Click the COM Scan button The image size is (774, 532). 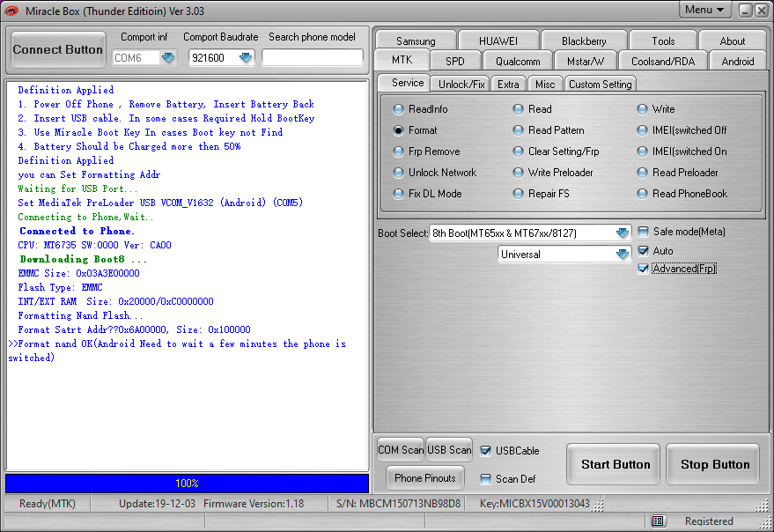click(401, 450)
